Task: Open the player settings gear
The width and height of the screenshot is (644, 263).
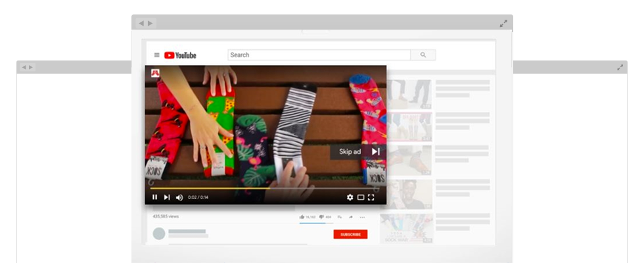Action: click(350, 197)
